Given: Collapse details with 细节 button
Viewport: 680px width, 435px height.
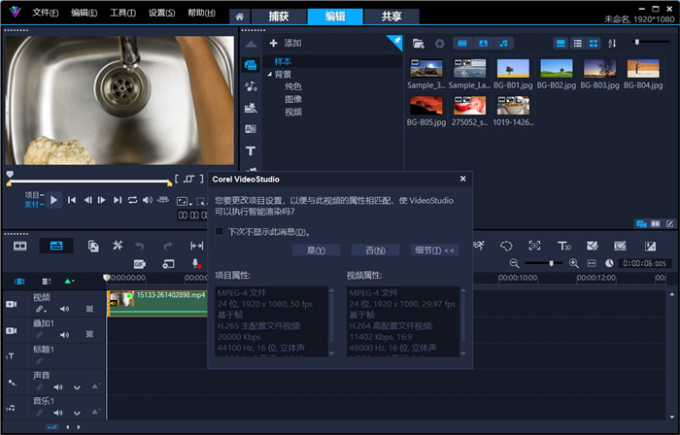Looking at the screenshot, I should 435,250.
